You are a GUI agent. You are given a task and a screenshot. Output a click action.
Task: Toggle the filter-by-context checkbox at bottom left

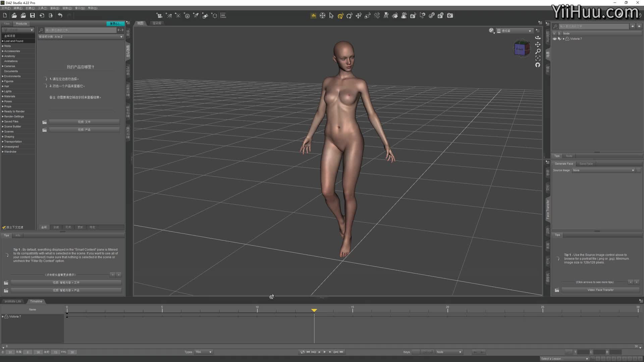[x=4, y=227]
